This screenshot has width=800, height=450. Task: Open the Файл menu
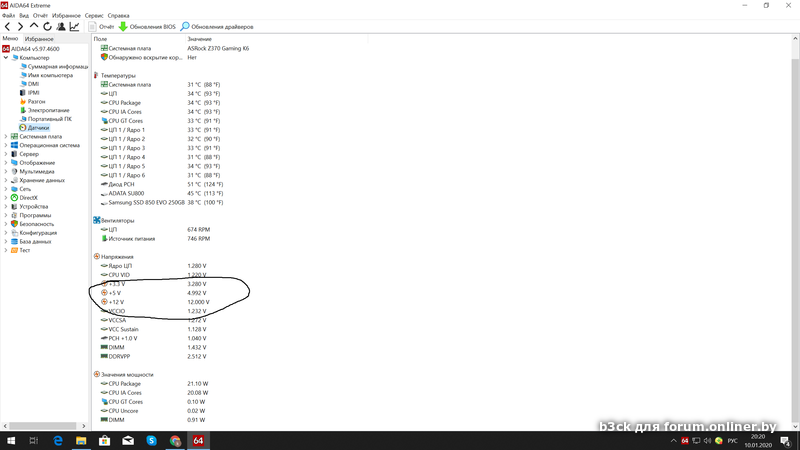(8, 16)
